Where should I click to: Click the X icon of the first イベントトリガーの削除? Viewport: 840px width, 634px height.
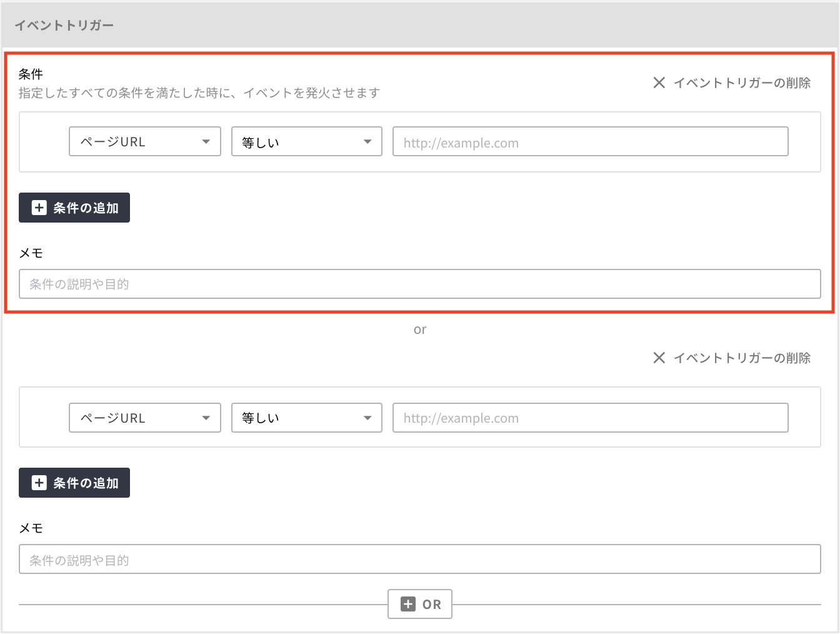pos(659,83)
